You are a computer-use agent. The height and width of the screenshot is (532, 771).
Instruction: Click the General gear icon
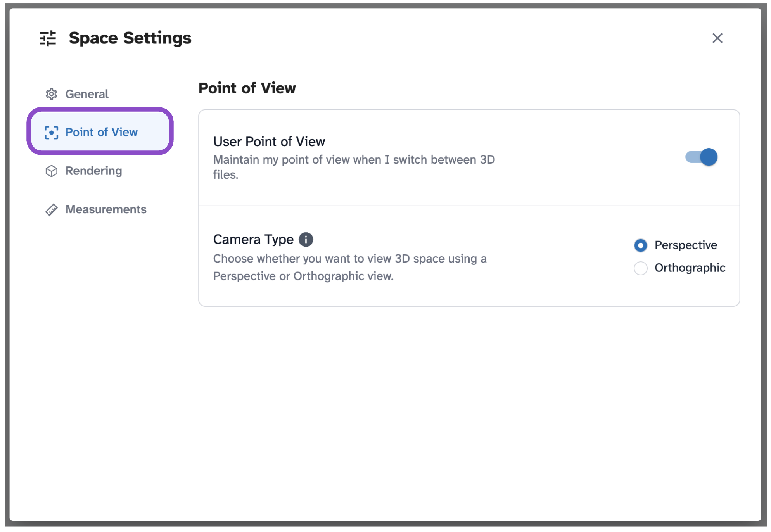51,94
